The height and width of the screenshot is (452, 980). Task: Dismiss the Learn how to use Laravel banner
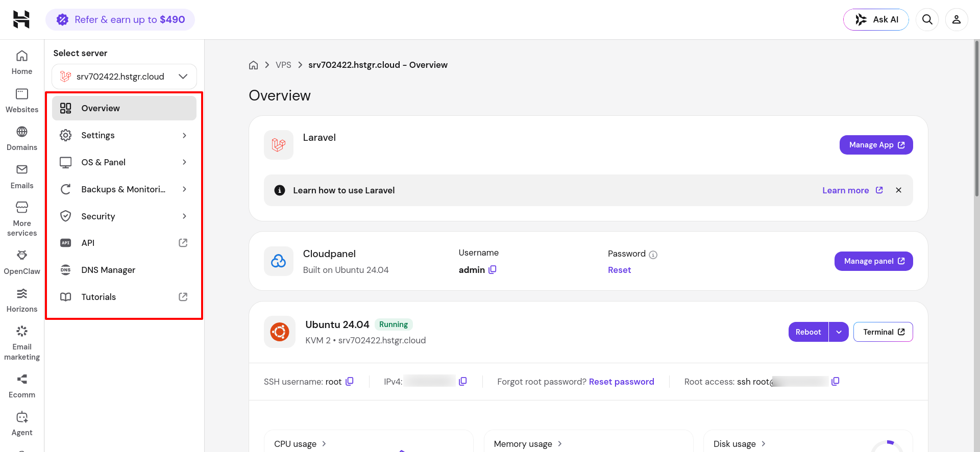click(x=898, y=190)
